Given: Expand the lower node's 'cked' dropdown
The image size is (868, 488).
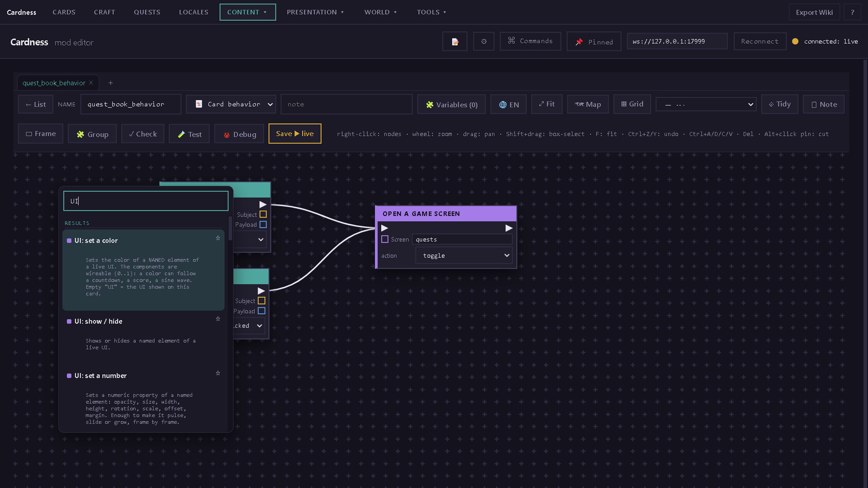Looking at the screenshot, I should (x=250, y=326).
